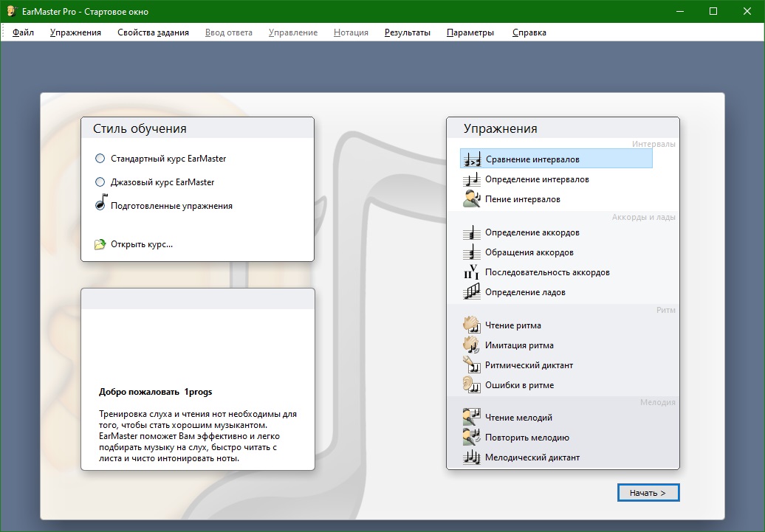Click the Упражнения panel heading
This screenshot has width=765, height=532.
point(501,128)
